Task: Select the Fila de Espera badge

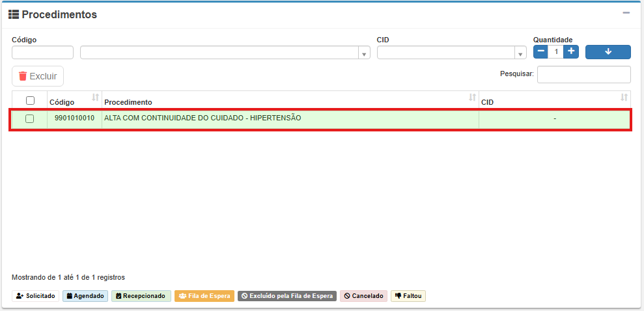Action: point(204,296)
